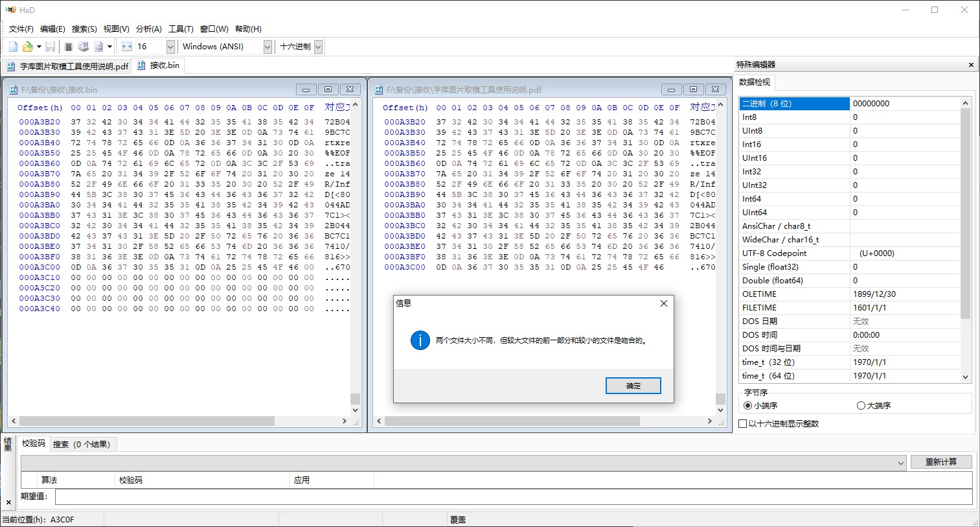Click the HxD app icon in title bar
The image size is (980, 527).
tap(10, 10)
